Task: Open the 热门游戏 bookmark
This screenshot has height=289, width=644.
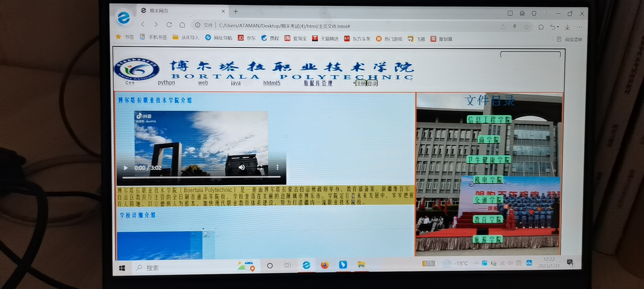Action: click(x=389, y=39)
